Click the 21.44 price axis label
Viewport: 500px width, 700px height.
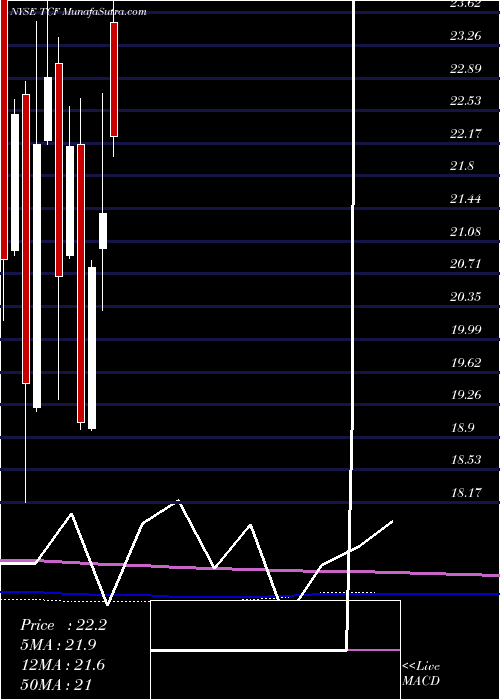click(x=466, y=199)
